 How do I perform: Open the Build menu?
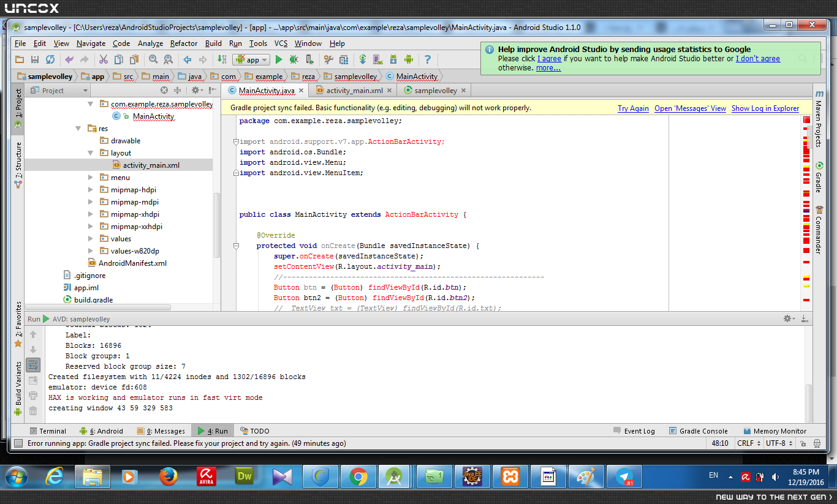213,43
